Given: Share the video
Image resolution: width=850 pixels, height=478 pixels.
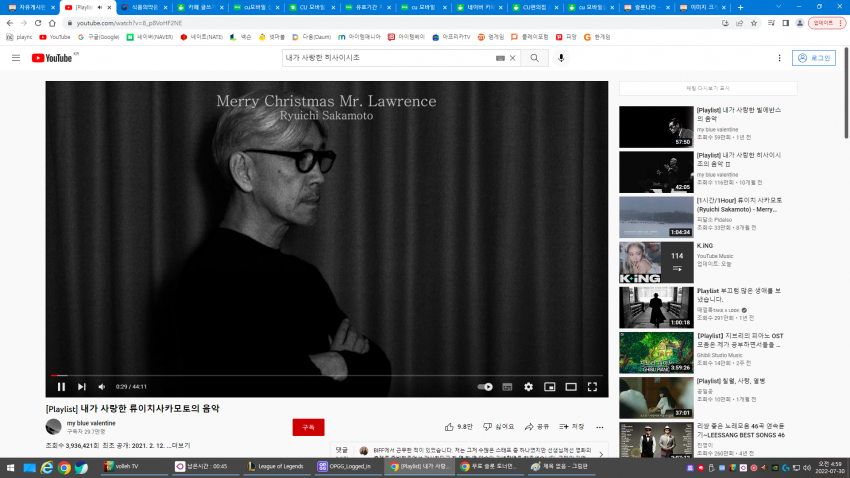Looking at the screenshot, I should (x=537, y=427).
